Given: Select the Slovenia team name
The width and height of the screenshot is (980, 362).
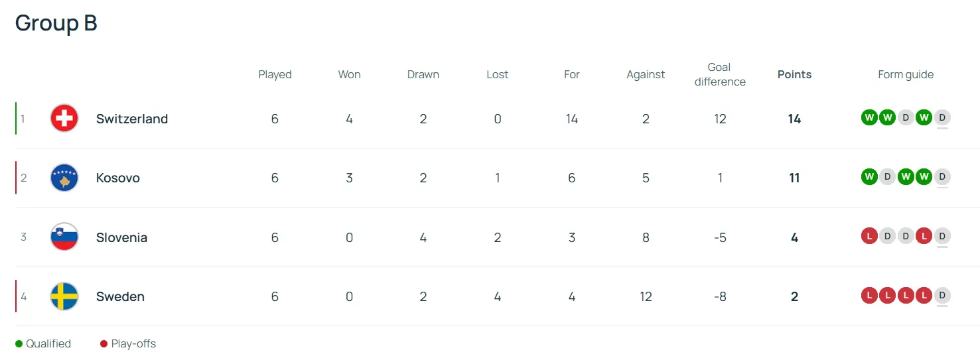Looking at the screenshot, I should (x=121, y=237).
